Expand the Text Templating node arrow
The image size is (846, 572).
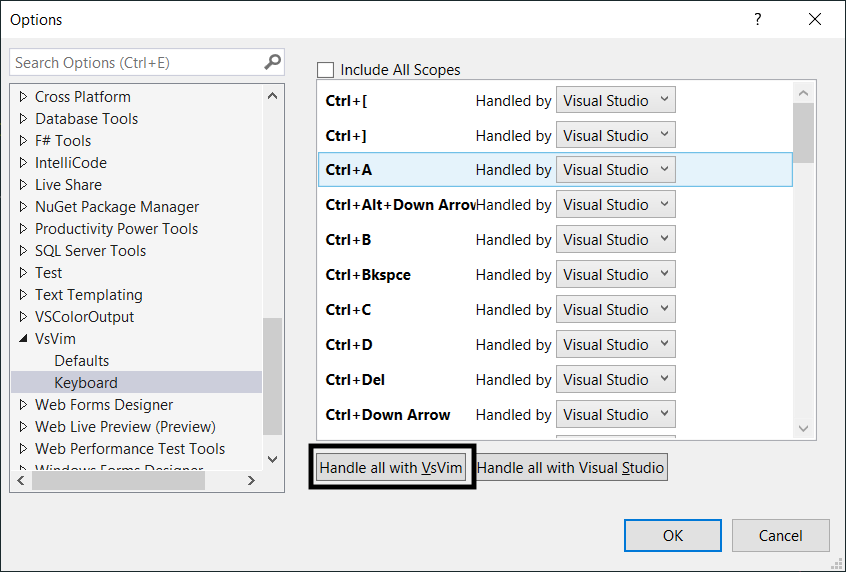click(23, 295)
